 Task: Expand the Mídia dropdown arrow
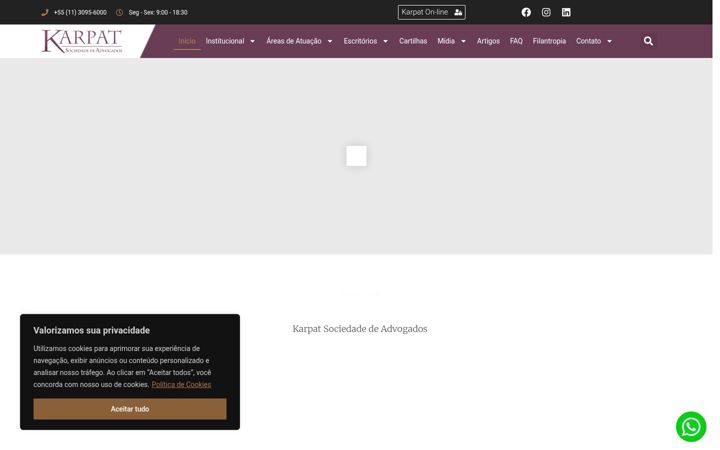click(x=463, y=41)
